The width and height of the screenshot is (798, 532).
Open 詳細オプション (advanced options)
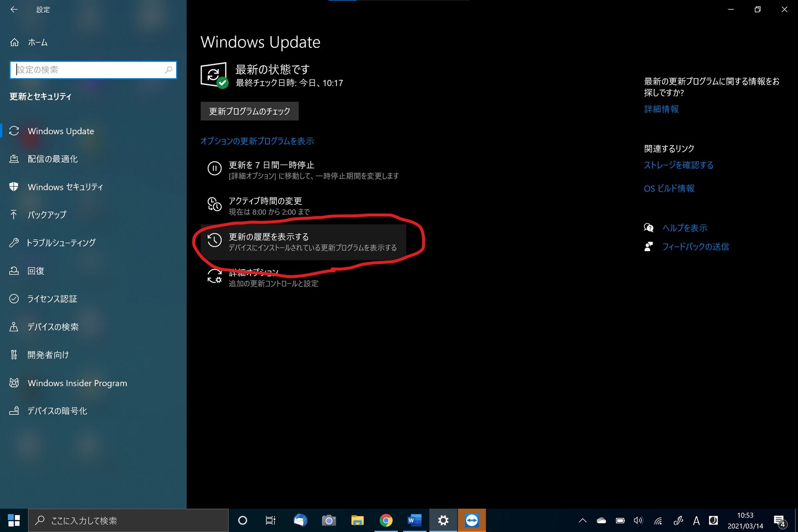click(254, 273)
